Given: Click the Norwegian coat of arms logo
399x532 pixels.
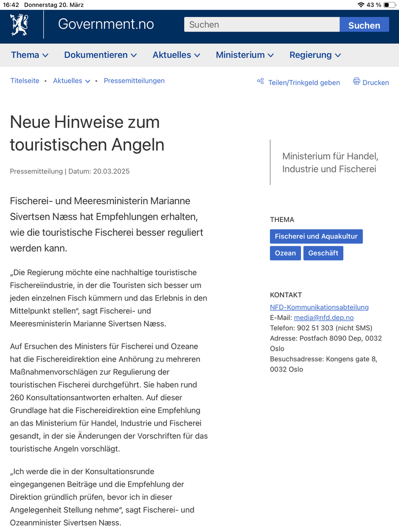Looking at the screenshot, I should pos(20,25).
